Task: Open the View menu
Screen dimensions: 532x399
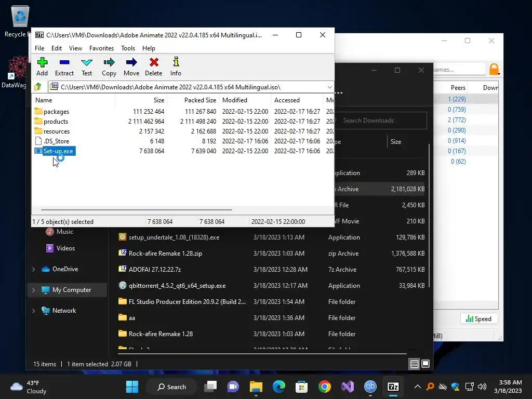Action: click(75, 48)
